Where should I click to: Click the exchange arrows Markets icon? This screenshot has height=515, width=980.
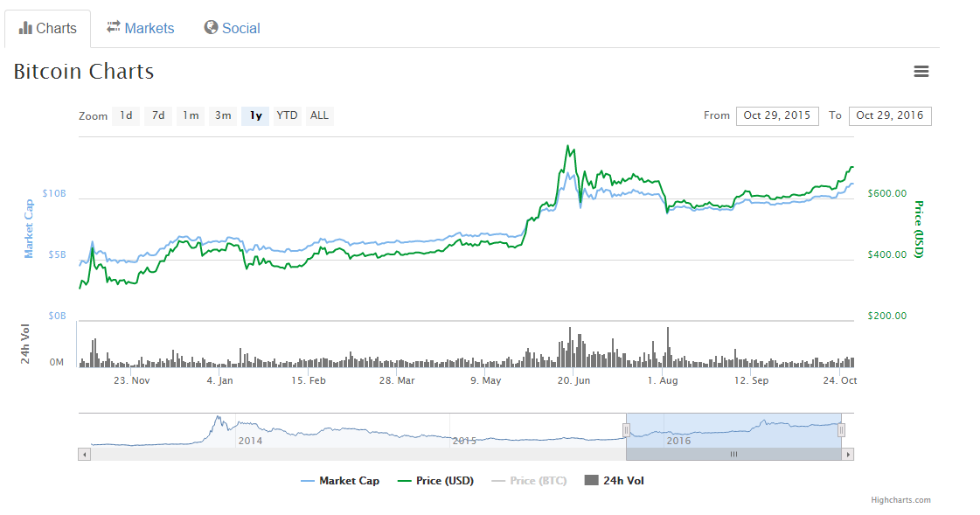point(114,28)
